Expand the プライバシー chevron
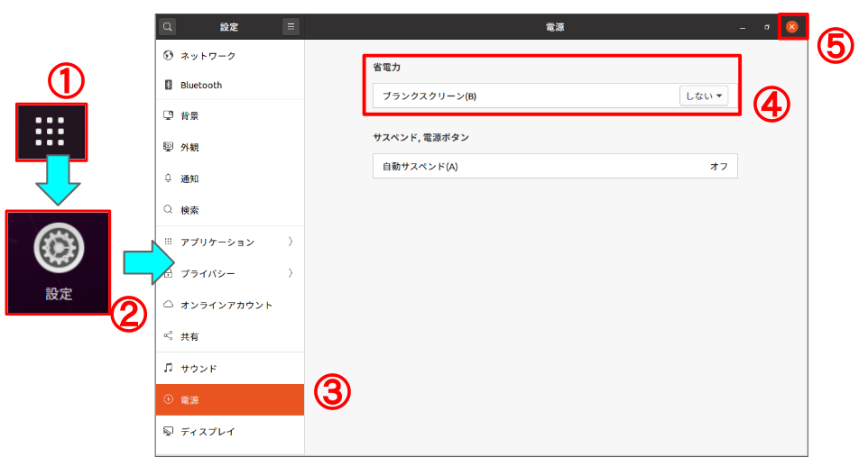Screen dimensions: 868x476 pyautogui.click(x=290, y=273)
